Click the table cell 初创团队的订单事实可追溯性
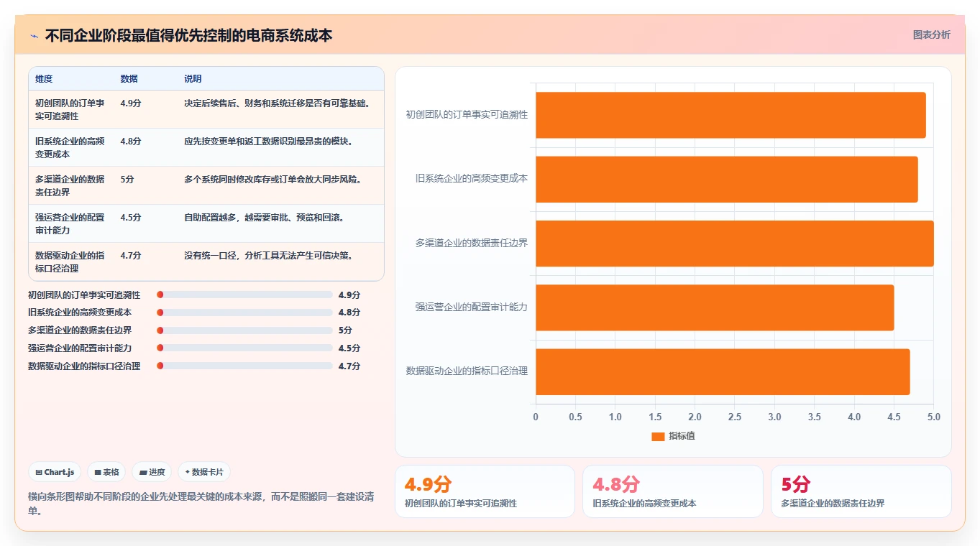The width and height of the screenshot is (980, 546). point(70,109)
